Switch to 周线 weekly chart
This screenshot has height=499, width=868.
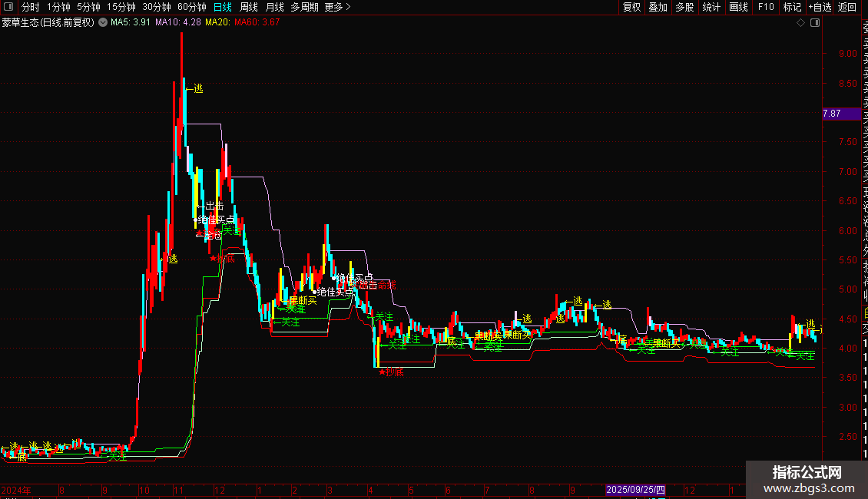click(x=249, y=7)
